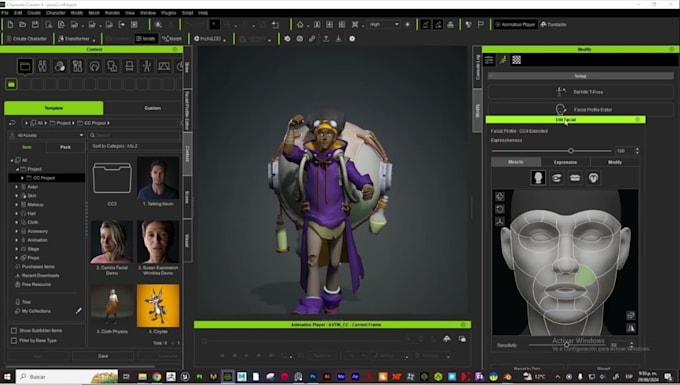This screenshot has width=680, height=385.
Task: Expand the Actor tree node
Action: (x=17, y=187)
